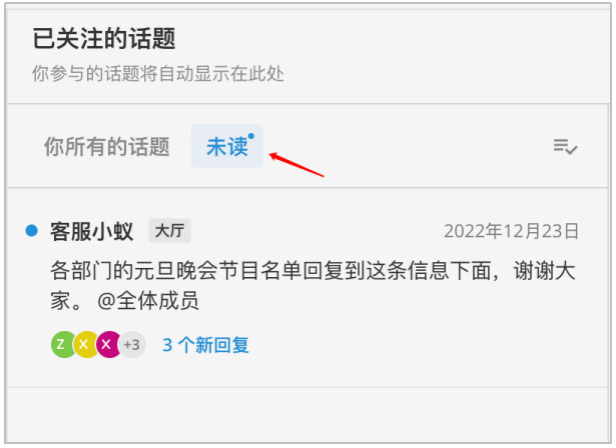Click the sender name 客服小蚁
This screenshot has width=616, height=448.
pyautogui.click(x=92, y=231)
